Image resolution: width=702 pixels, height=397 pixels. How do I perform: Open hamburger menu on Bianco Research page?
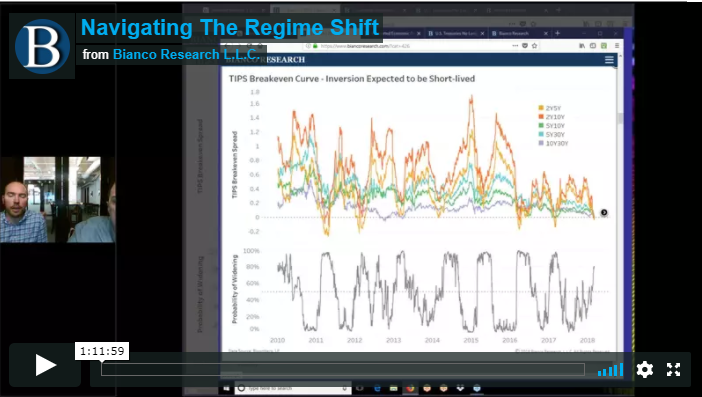pyautogui.click(x=609, y=60)
